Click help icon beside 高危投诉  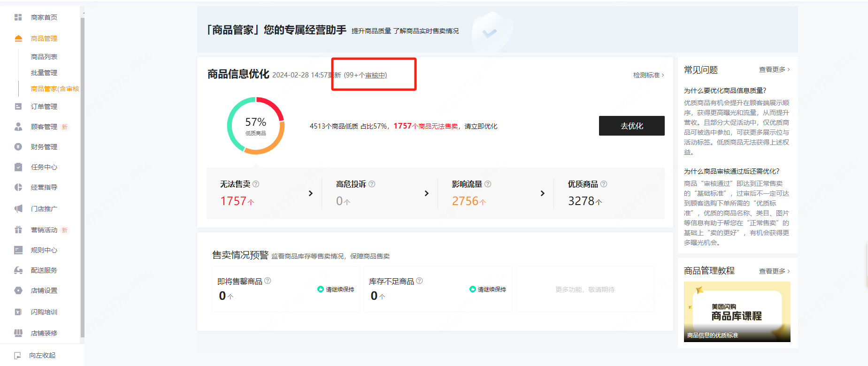(372, 184)
